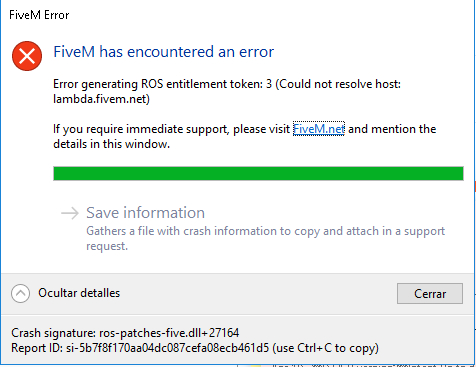Image resolution: width=476 pixels, height=367 pixels.
Task: Click the Ocultar detalles label
Action: click(79, 293)
